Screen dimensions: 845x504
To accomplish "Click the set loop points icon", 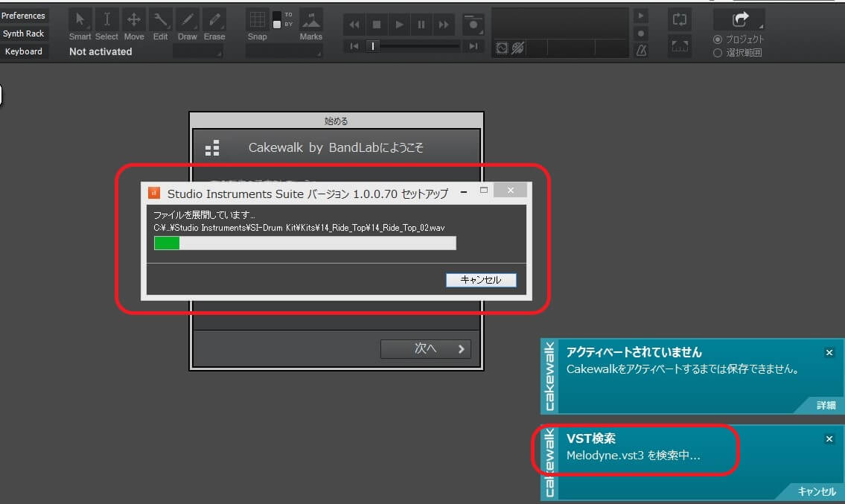I will [x=680, y=46].
